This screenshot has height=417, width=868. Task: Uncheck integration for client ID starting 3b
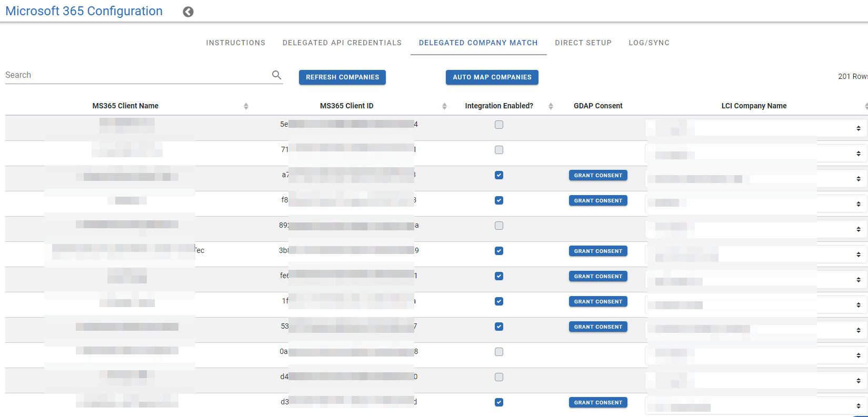(x=499, y=251)
